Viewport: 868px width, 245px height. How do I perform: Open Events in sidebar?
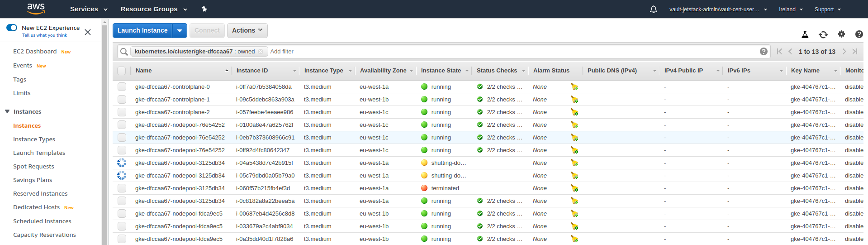(23, 66)
